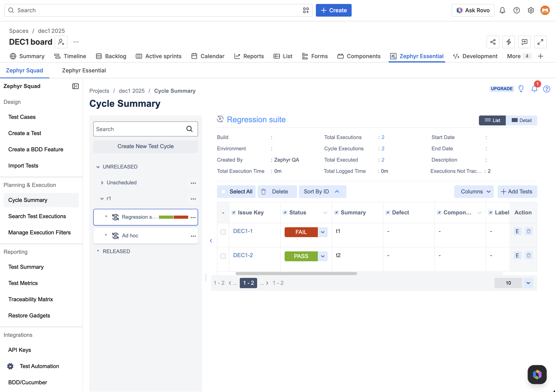Click the automation lightning bolt icon

[x=509, y=42]
